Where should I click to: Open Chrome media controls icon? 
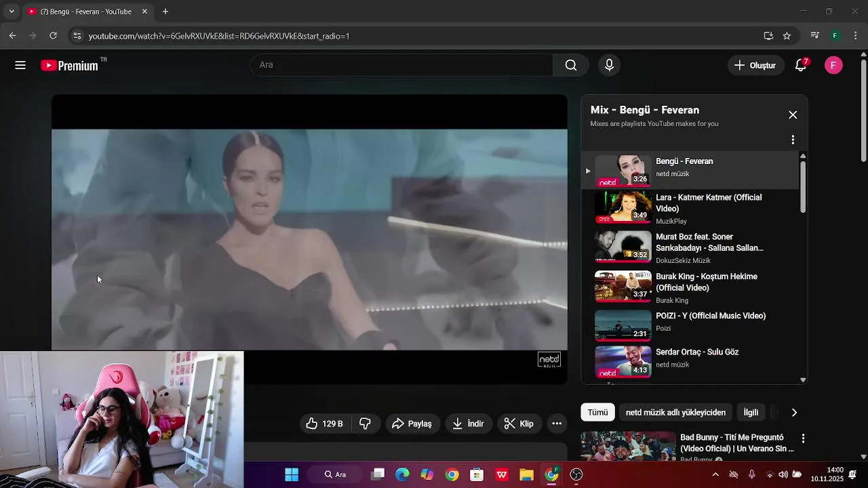(x=815, y=36)
